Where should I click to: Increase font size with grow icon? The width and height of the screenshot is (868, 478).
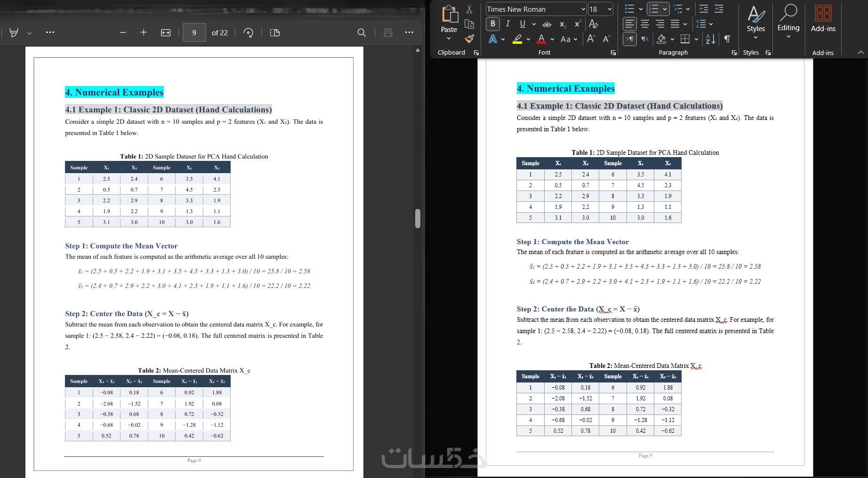point(591,39)
